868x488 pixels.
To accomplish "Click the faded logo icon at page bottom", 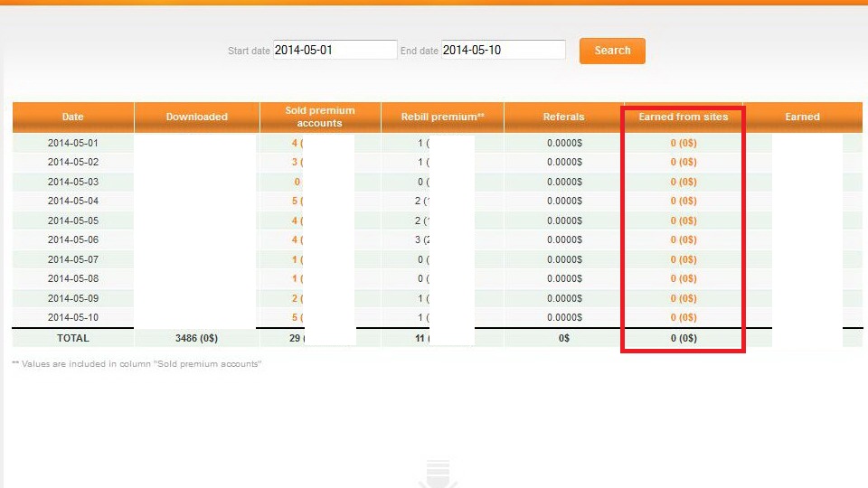I will (436, 474).
